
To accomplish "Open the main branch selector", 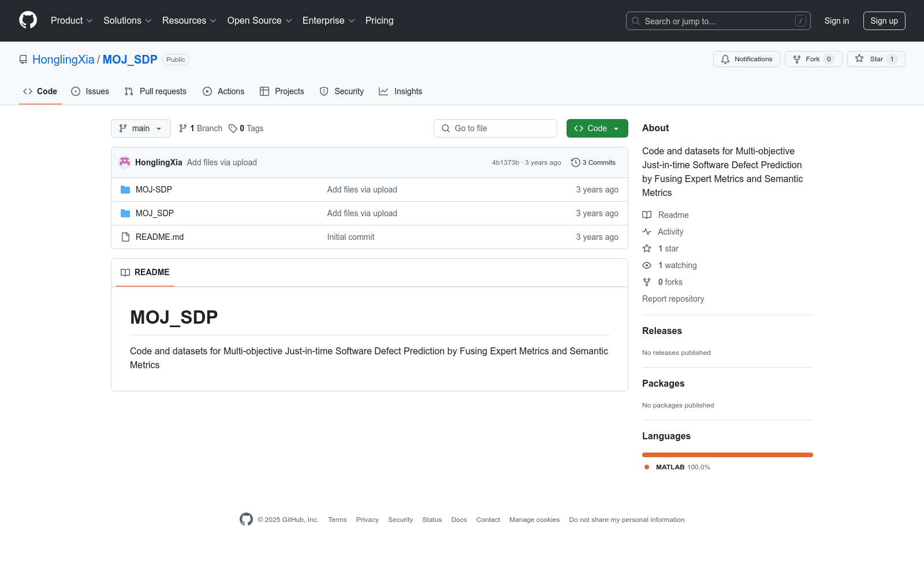I will click(x=141, y=128).
